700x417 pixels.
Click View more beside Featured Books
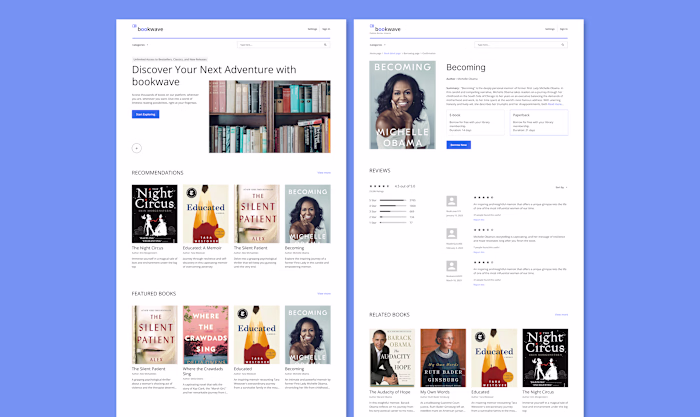point(324,294)
